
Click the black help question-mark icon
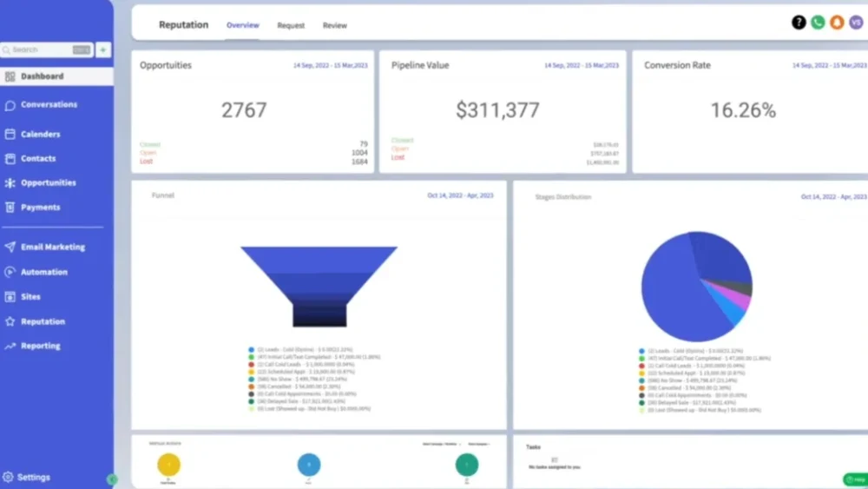799,23
